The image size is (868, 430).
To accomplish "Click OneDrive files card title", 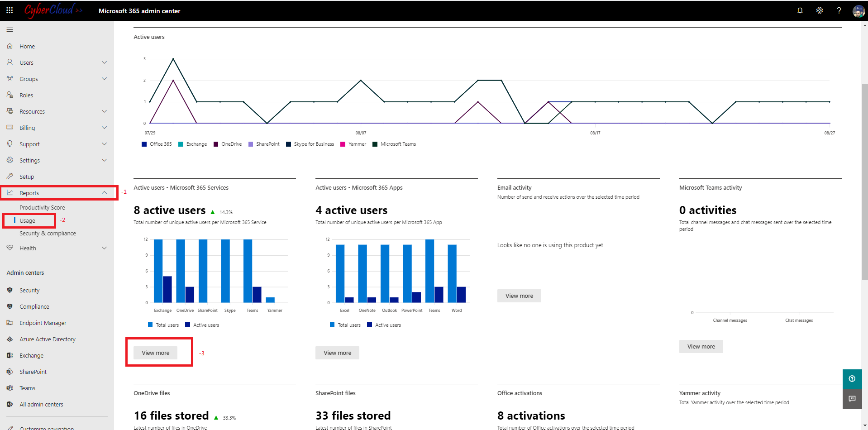I will pyautogui.click(x=152, y=393).
